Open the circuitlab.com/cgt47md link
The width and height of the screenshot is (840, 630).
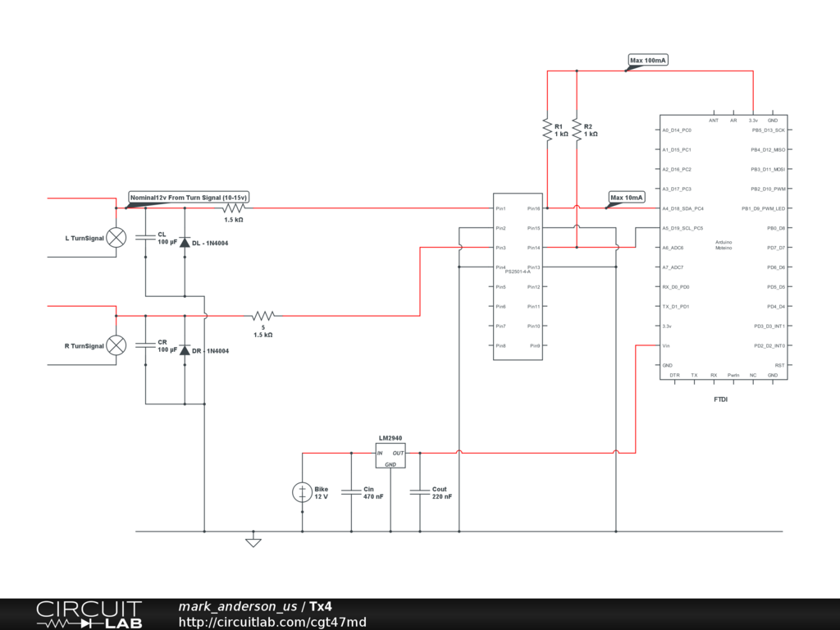pos(272,622)
